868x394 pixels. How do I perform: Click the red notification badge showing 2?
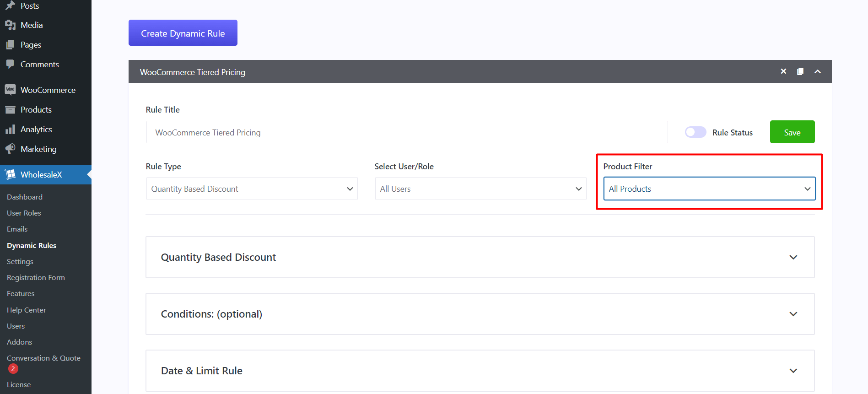click(x=13, y=369)
